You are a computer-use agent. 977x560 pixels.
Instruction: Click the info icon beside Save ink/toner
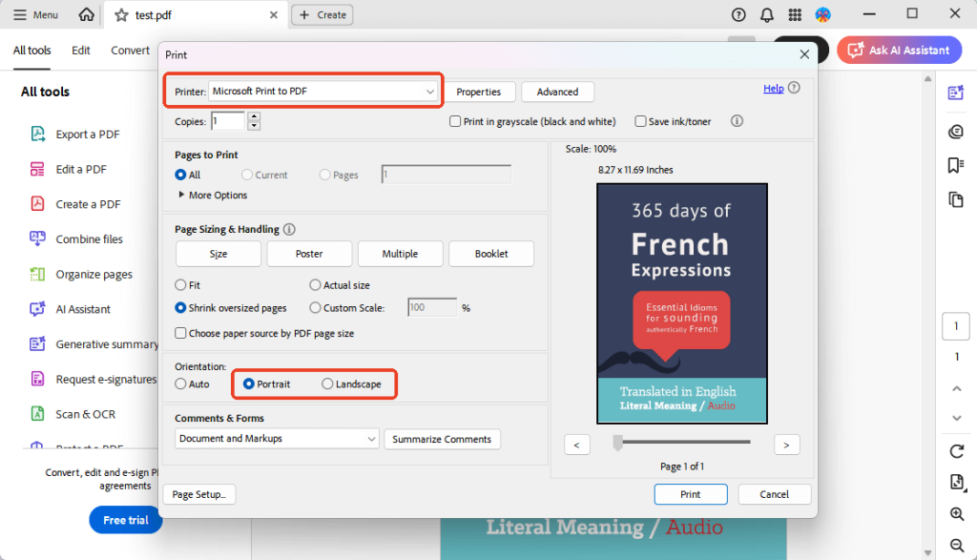pos(736,121)
